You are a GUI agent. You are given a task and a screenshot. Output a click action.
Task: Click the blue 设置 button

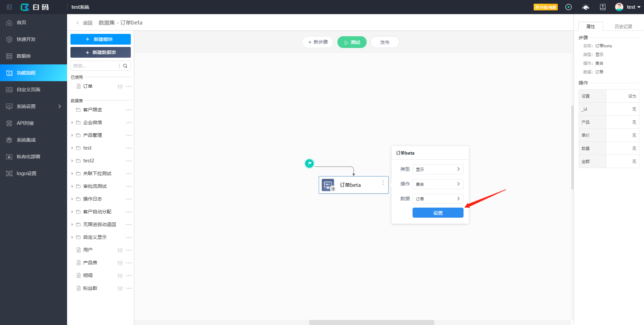point(438,213)
